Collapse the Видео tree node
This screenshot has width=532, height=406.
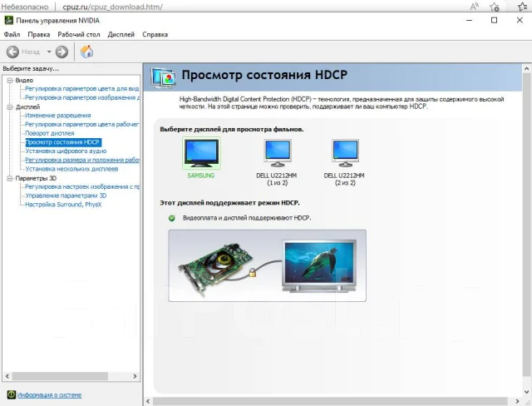coord(10,80)
